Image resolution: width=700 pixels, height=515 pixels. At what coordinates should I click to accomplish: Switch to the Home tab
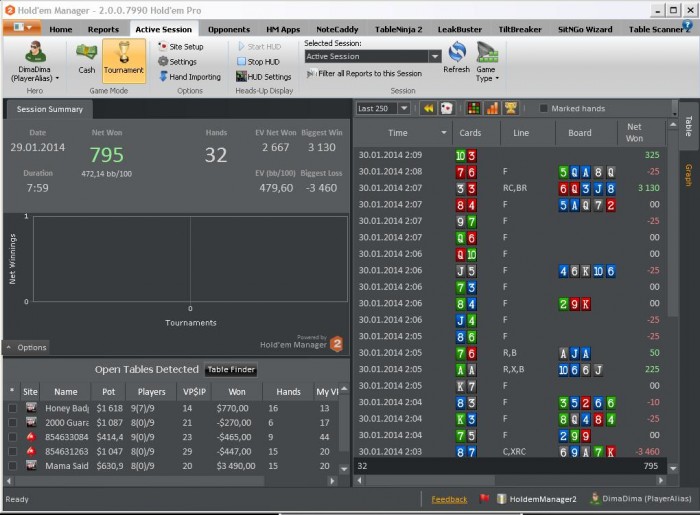(61, 29)
